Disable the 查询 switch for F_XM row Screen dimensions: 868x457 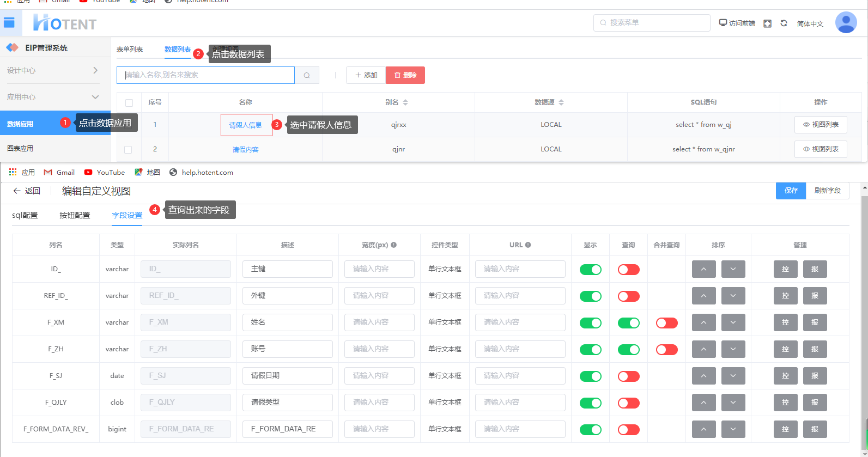(x=628, y=323)
